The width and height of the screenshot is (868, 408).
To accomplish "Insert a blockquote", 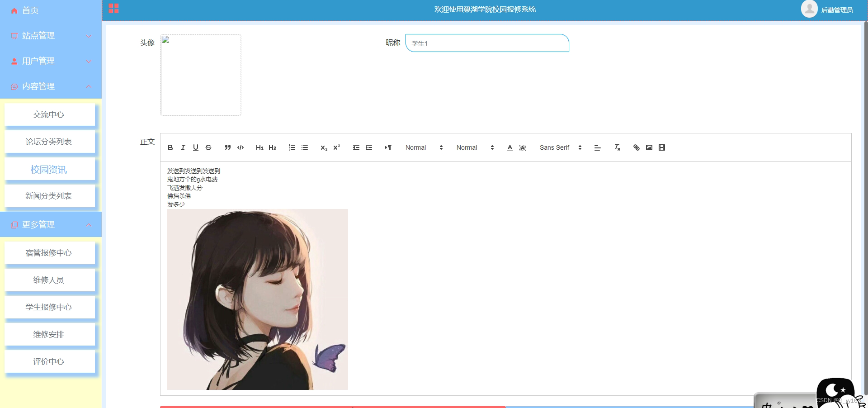I will [227, 147].
